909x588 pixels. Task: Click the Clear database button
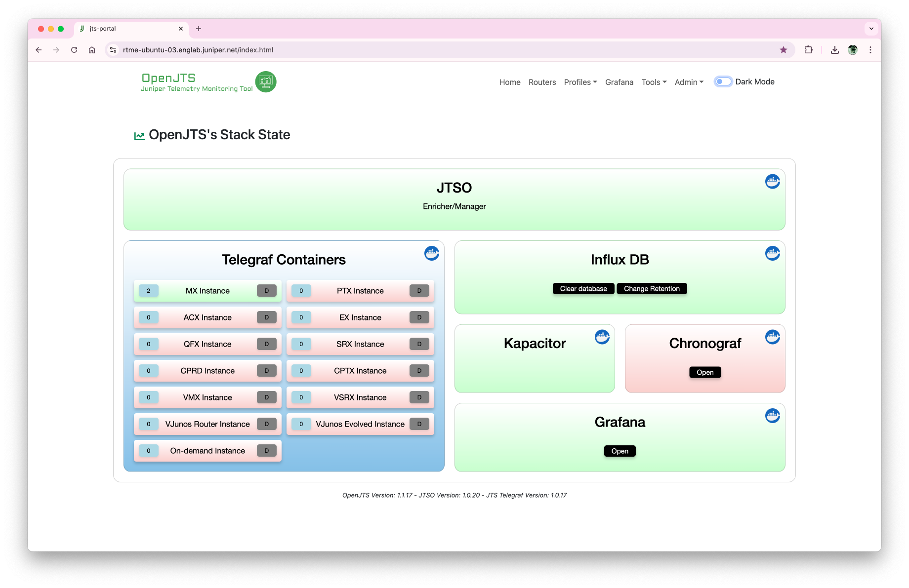coord(583,289)
